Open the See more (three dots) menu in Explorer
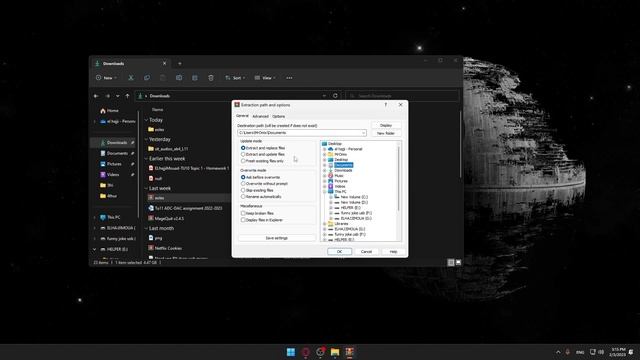The image size is (640, 360). pyautogui.click(x=289, y=78)
